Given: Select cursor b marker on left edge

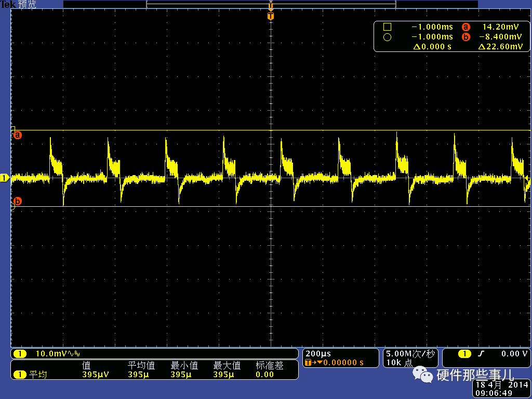Looking at the screenshot, I should [x=18, y=201].
